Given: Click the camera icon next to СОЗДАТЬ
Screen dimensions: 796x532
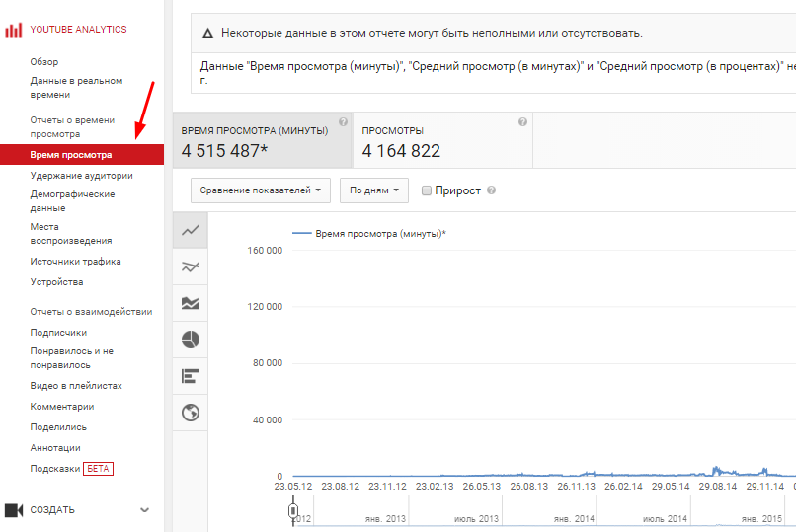Looking at the screenshot, I should 14,509.
